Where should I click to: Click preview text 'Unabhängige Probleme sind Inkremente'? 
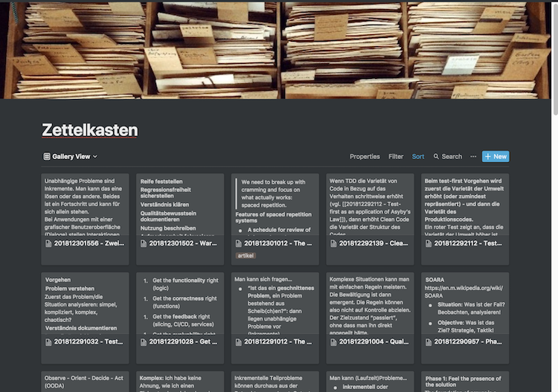tap(83, 184)
